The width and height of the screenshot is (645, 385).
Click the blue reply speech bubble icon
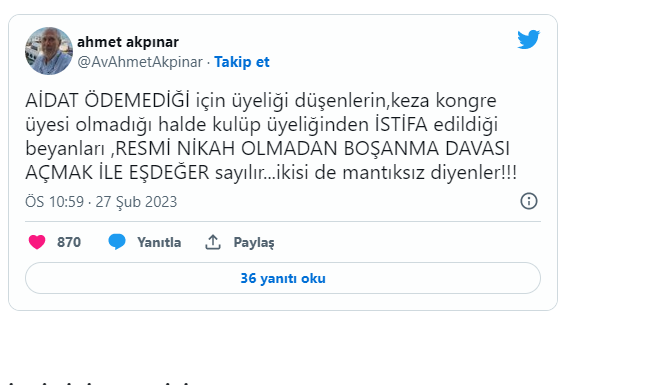[x=117, y=242]
